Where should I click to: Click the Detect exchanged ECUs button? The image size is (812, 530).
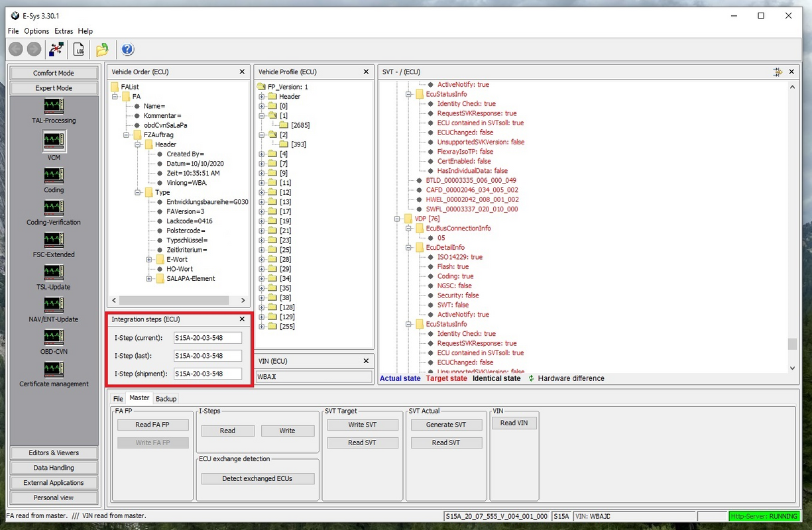click(x=257, y=478)
